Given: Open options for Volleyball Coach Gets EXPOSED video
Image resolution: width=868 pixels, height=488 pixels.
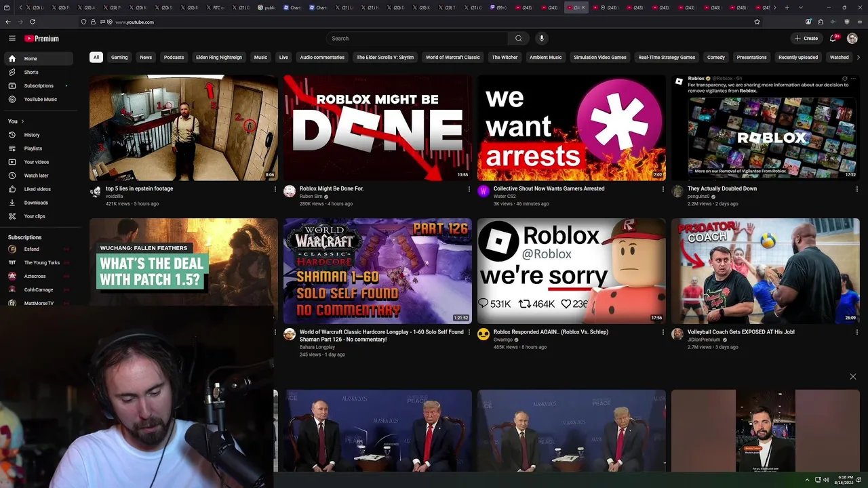Looking at the screenshot, I should (856, 332).
